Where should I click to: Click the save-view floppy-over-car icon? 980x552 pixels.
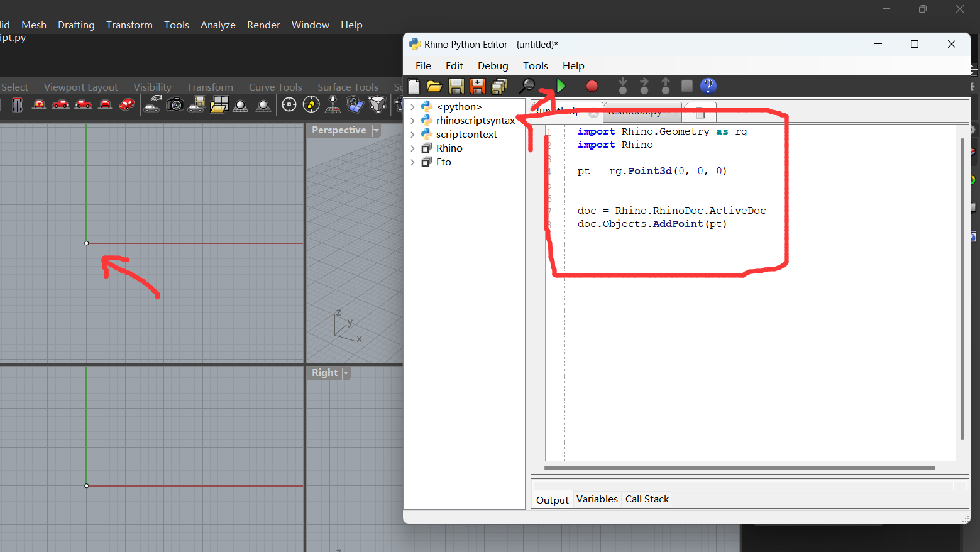coord(197,104)
